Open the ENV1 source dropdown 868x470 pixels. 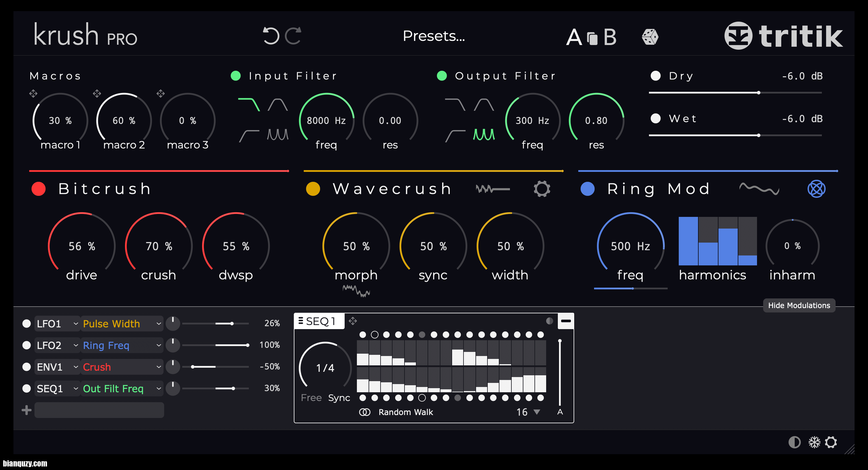pyautogui.click(x=57, y=367)
